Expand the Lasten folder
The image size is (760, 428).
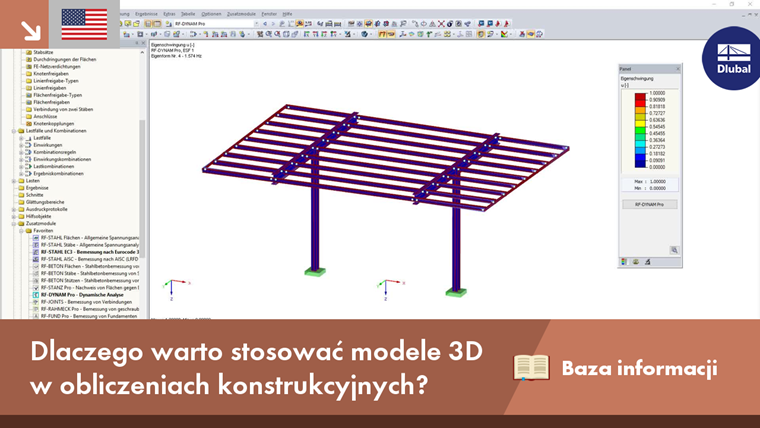(x=14, y=181)
